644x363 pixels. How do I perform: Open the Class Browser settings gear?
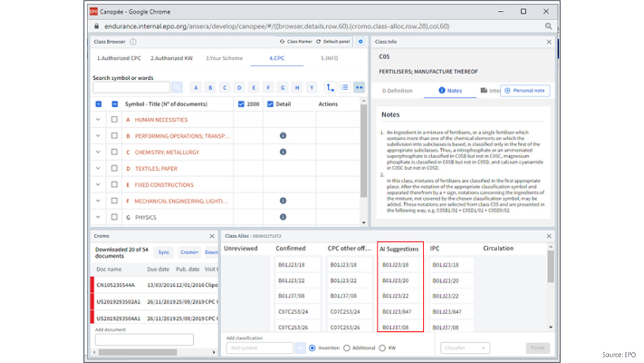pyautogui.click(x=360, y=42)
